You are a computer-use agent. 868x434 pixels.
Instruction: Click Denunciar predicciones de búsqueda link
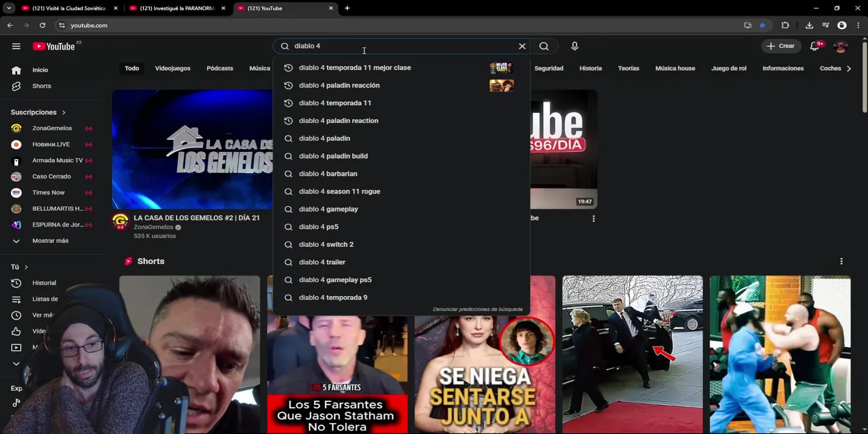point(477,310)
